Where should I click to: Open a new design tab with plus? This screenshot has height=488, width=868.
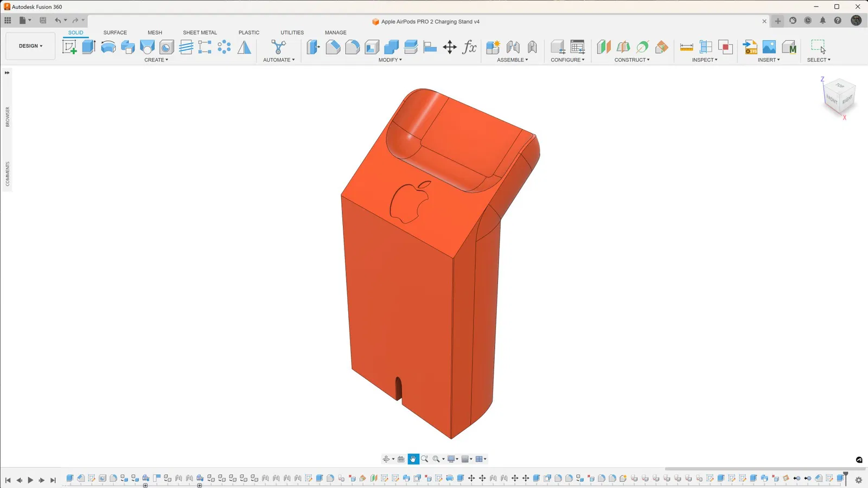[778, 21]
